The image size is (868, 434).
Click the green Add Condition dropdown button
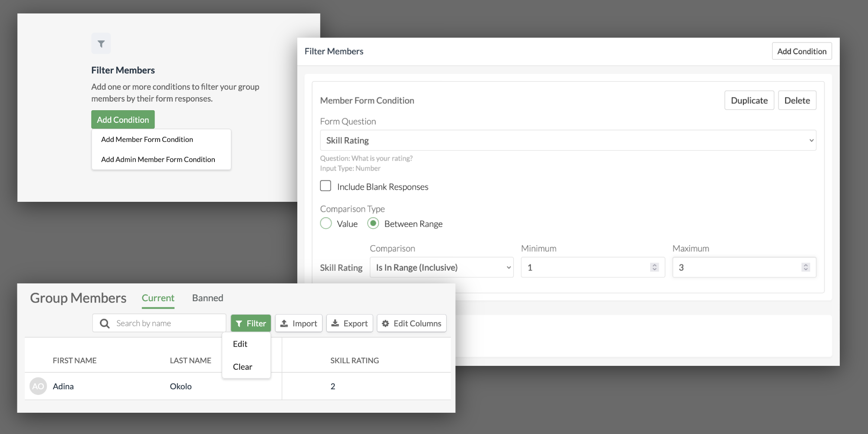point(123,120)
